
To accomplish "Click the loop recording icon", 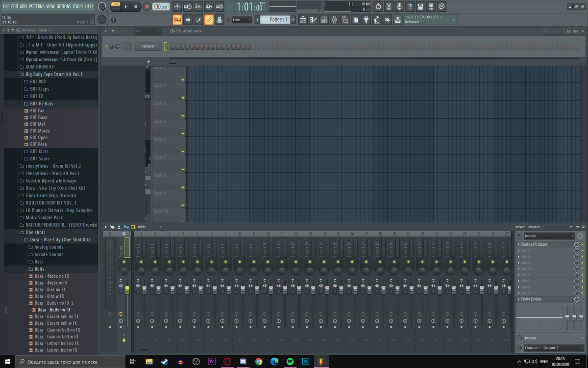I will tap(220, 6).
